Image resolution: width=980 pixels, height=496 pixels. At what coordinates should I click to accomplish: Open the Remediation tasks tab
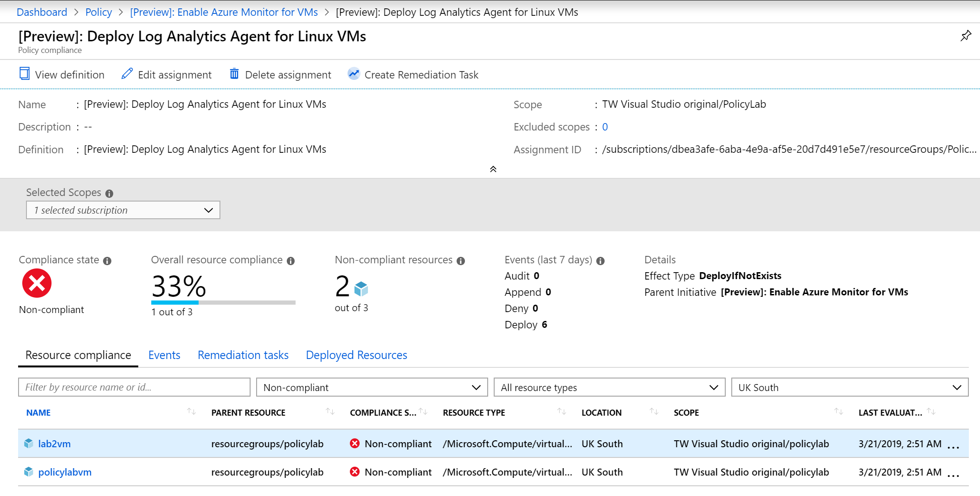click(243, 355)
